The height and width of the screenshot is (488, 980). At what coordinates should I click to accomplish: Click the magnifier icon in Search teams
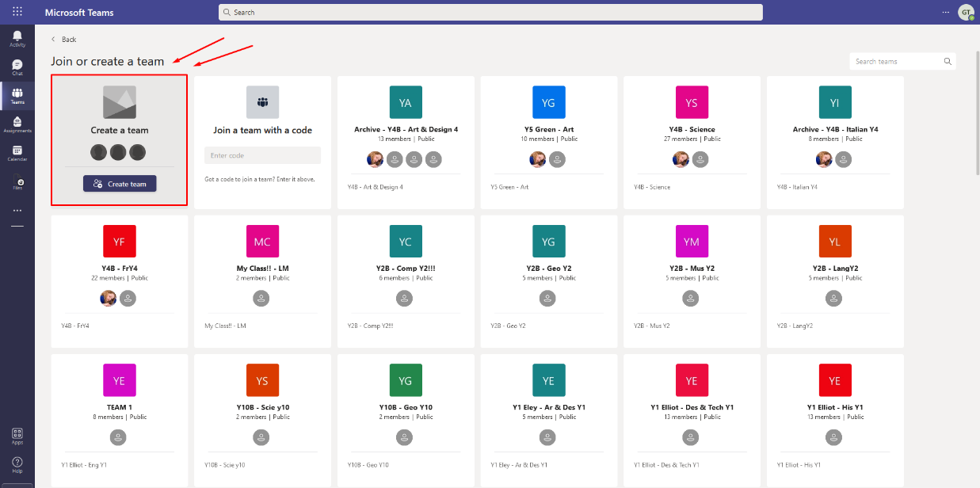pos(947,61)
